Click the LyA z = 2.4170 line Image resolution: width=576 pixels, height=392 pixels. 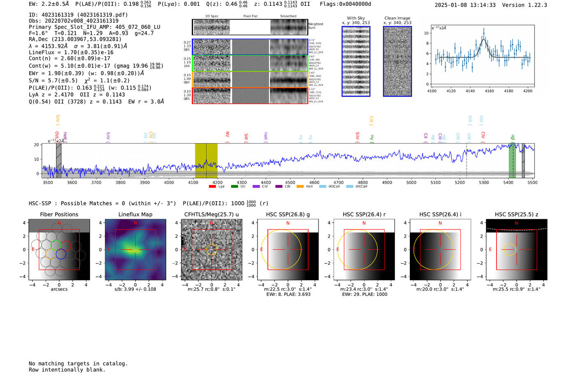point(77,95)
